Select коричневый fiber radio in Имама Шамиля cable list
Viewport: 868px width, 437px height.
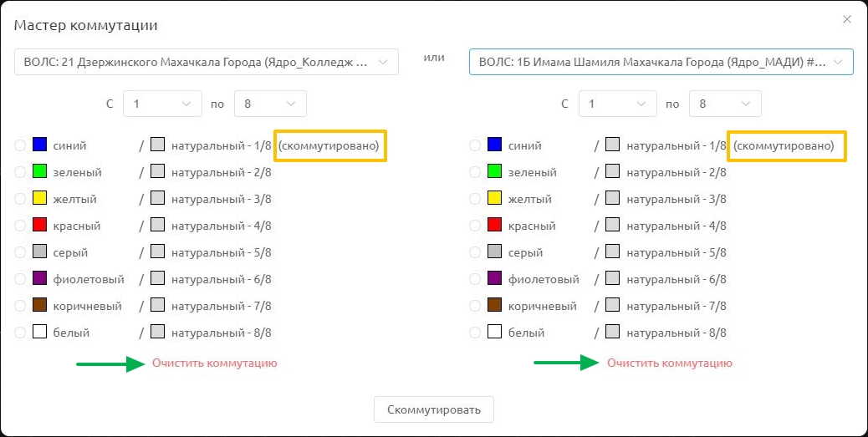475,305
